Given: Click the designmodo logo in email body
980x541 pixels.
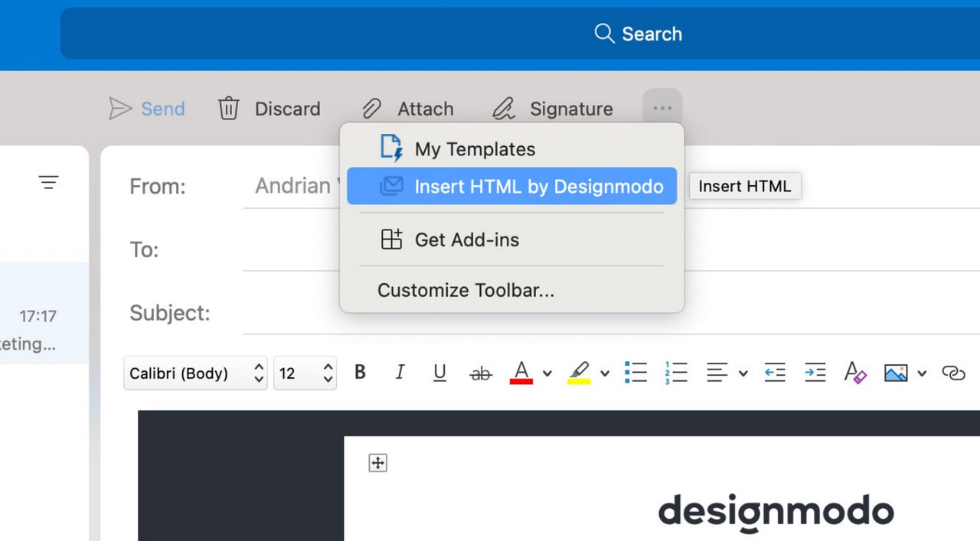Looking at the screenshot, I should coord(776,513).
